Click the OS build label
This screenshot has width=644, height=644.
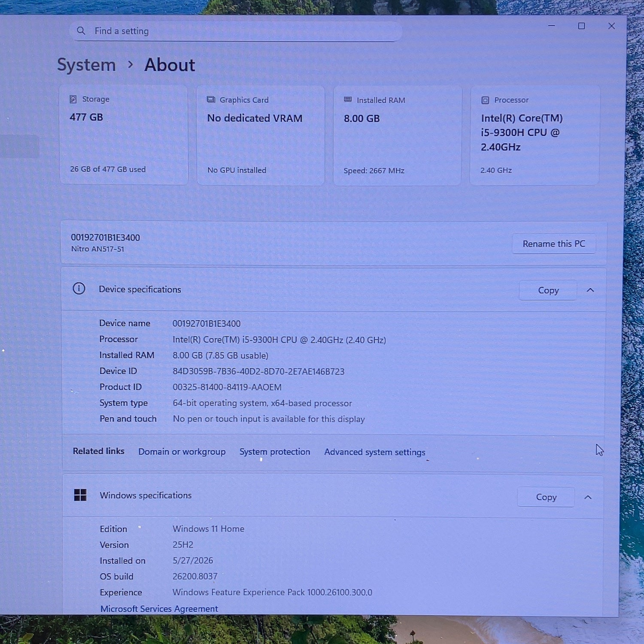click(116, 577)
